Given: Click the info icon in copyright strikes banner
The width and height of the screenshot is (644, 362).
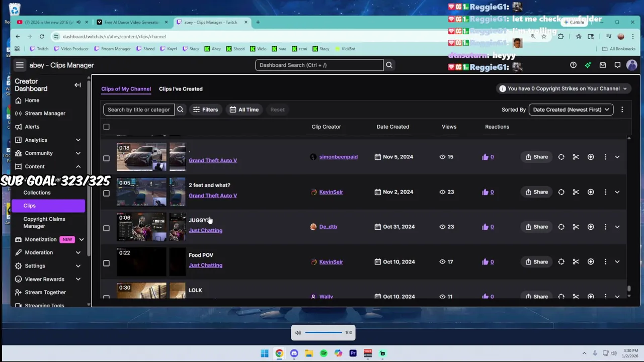Looking at the screenshot, I should (502, 88).
